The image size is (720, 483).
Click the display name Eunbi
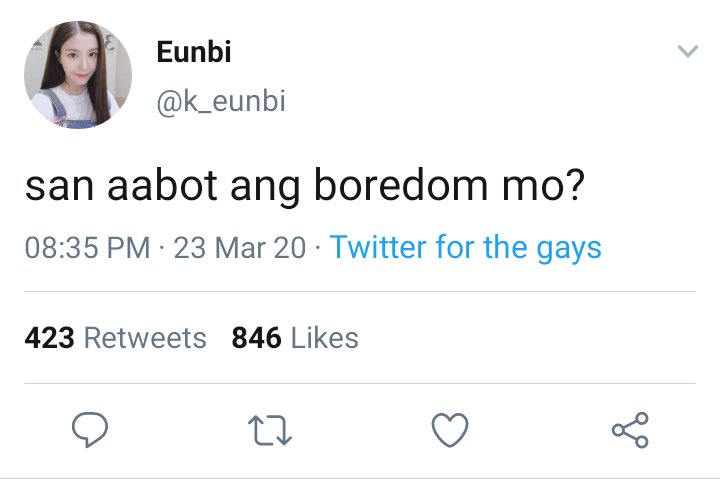tap(194, 51)
